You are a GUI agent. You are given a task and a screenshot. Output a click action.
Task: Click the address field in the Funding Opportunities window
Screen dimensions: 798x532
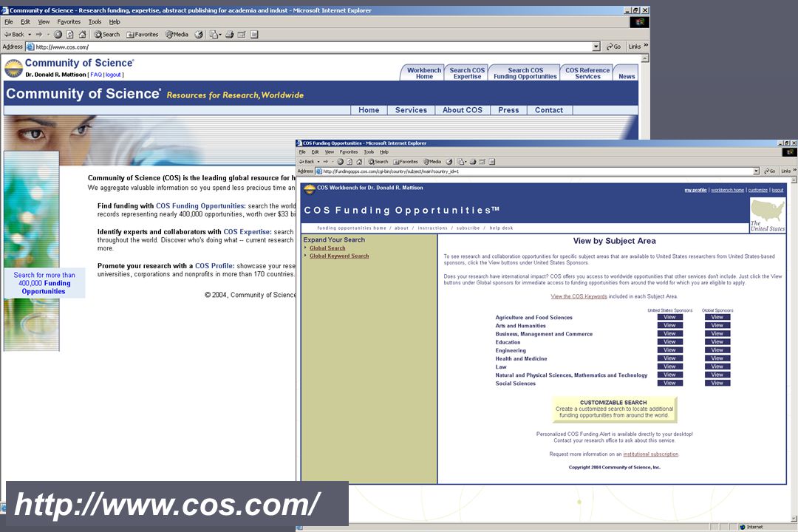(537, 171)
